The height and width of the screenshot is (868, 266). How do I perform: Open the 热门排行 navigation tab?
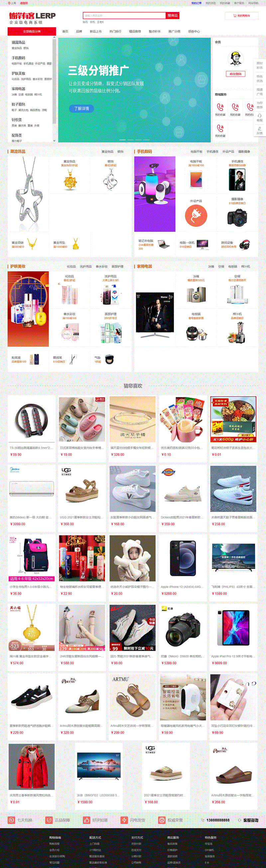click(115, 31)
